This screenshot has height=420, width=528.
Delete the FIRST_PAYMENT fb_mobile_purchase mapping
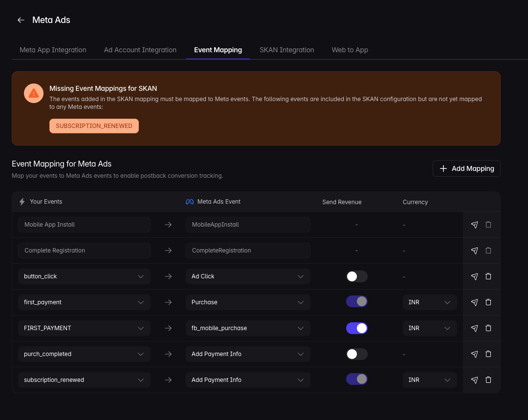click(x=488, y=328)
